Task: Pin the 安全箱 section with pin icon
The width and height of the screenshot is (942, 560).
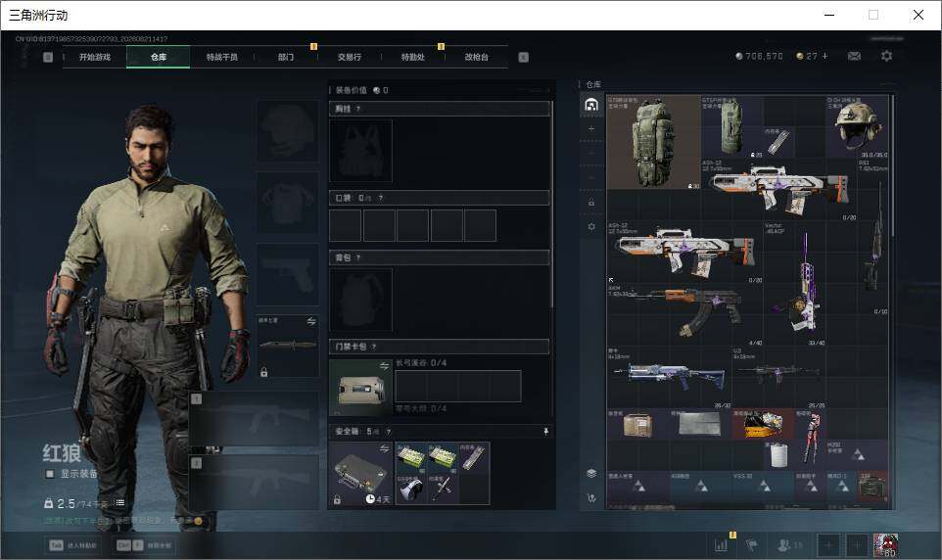Action: coord(545,432)
